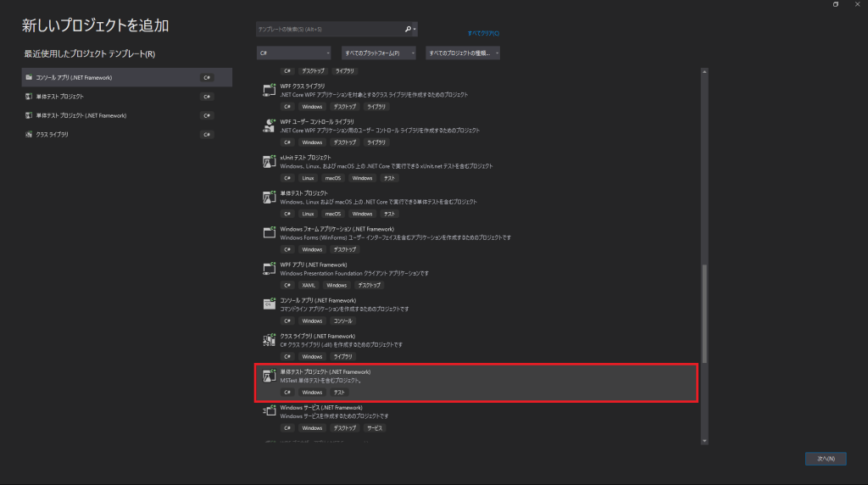
Task: Click the template list vertical scrollbar
Action: click(x=704, y=314)
